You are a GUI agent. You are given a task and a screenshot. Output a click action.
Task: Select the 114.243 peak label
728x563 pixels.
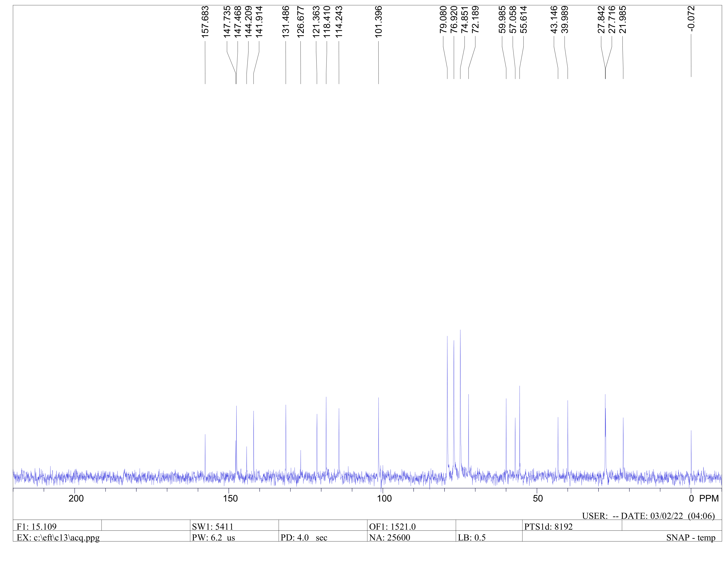[339, 22]
